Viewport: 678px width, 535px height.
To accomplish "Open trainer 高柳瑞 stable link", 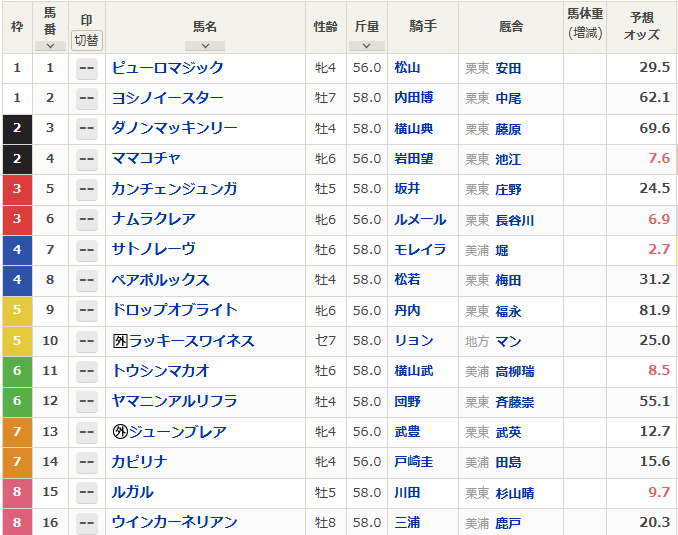I will [514, 371].
